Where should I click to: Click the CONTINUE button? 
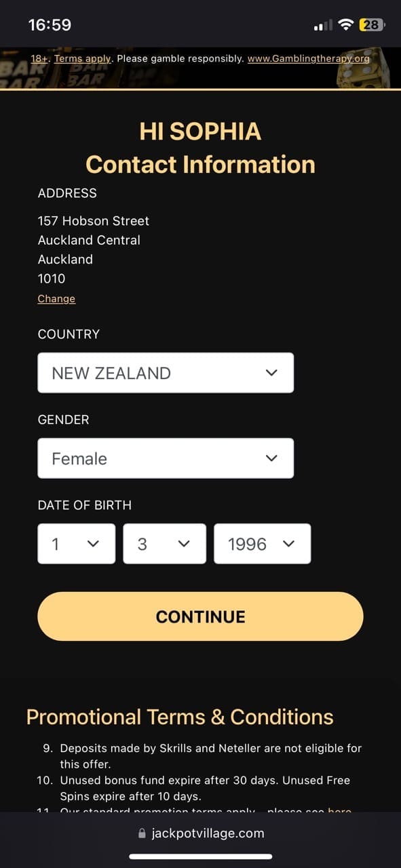click(200, 616)
